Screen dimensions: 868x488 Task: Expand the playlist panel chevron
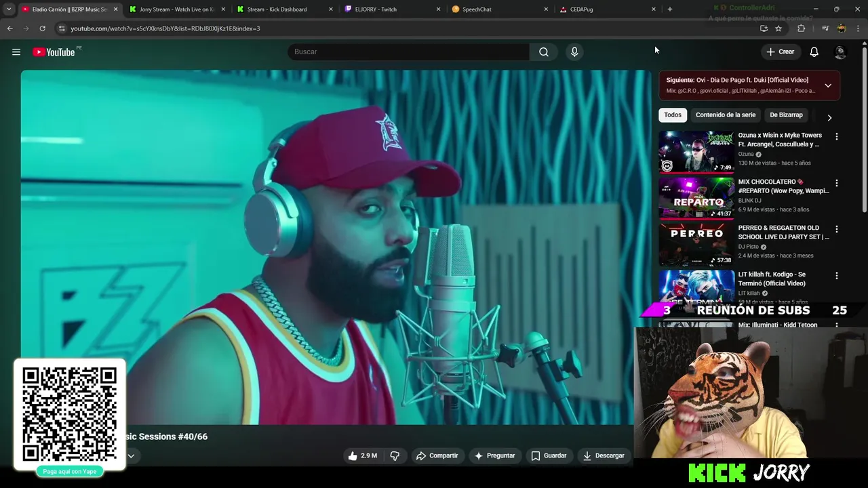point(828,85)
